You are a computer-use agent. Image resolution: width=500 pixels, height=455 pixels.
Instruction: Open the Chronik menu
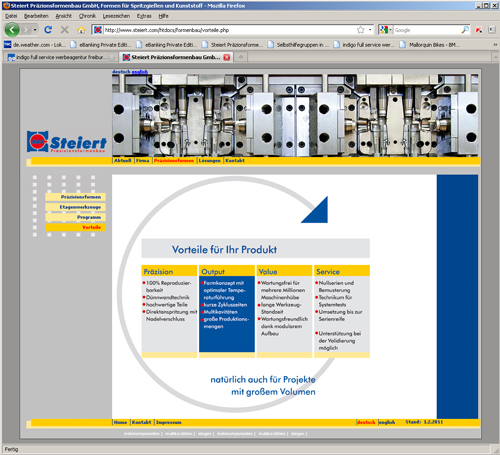pyautogui.click(x=87, y=16)
